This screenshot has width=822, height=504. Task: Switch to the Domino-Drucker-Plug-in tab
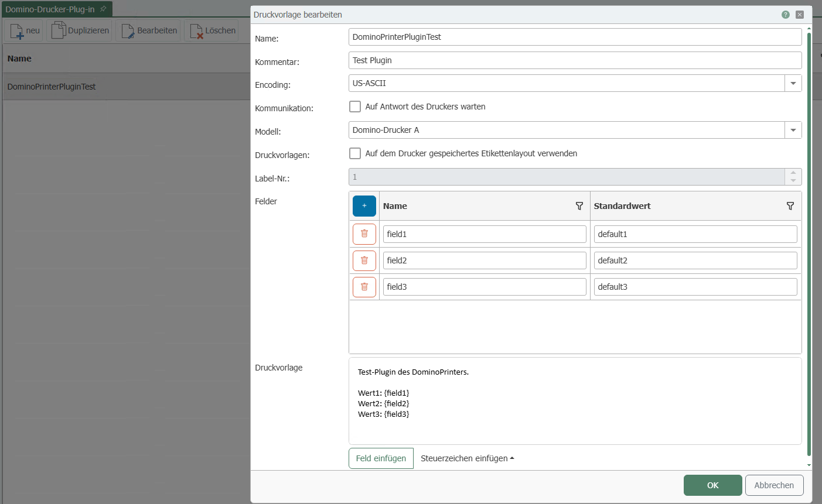click(50, 9)
